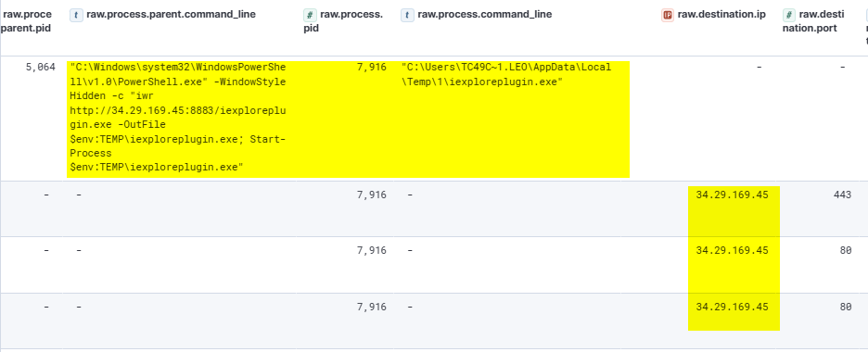Click the raw.process.parent.command_line text type icon

76,15
